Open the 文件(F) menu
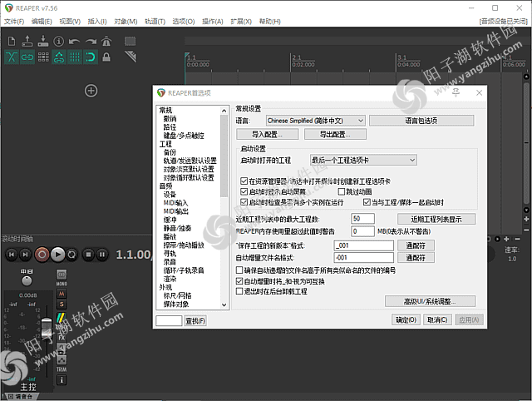The height and width of the screenshot is (401, 532). point(14,22)
